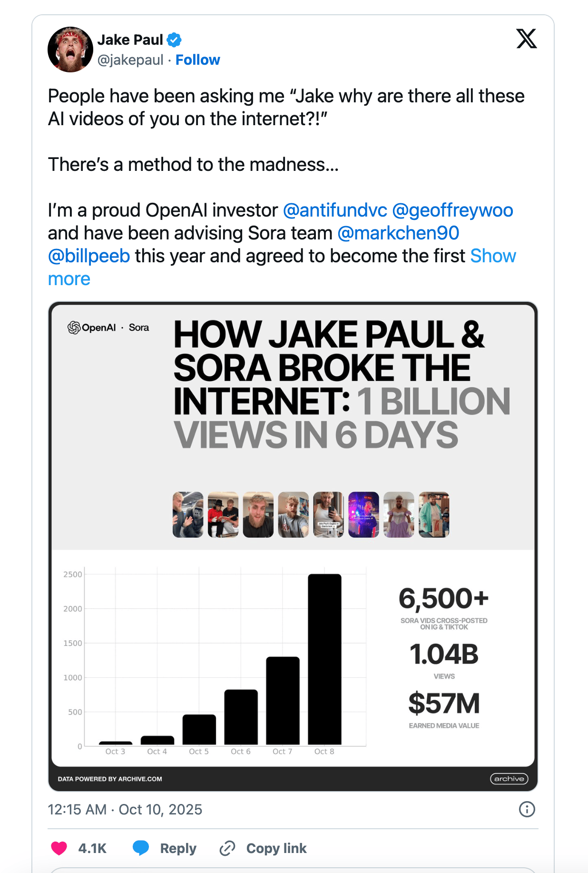Click the blue reply bubble icon
This screenshot has width=588, height=873.
coord(141,848)
